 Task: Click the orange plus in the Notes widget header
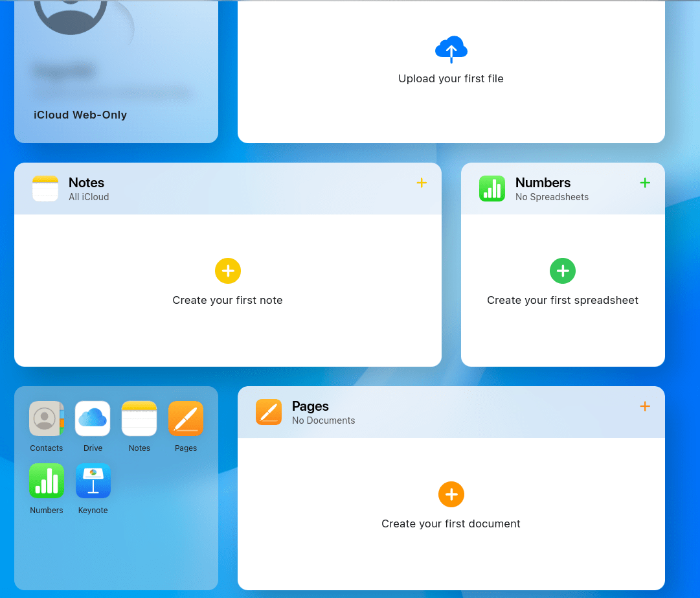(x=422, y=183)
